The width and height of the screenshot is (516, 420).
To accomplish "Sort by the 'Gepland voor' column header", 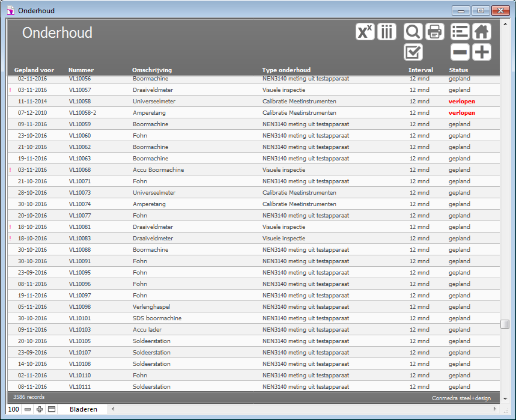I will 34,70.
